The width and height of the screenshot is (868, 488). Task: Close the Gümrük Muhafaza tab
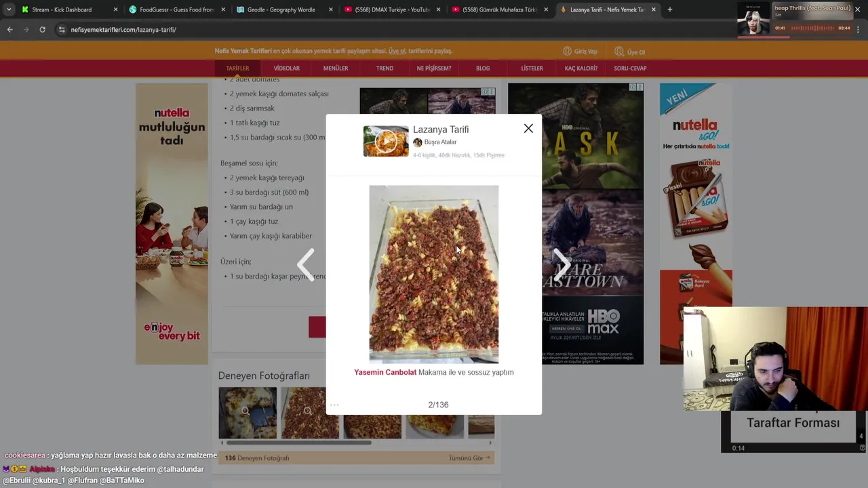(x=546, y=9)
